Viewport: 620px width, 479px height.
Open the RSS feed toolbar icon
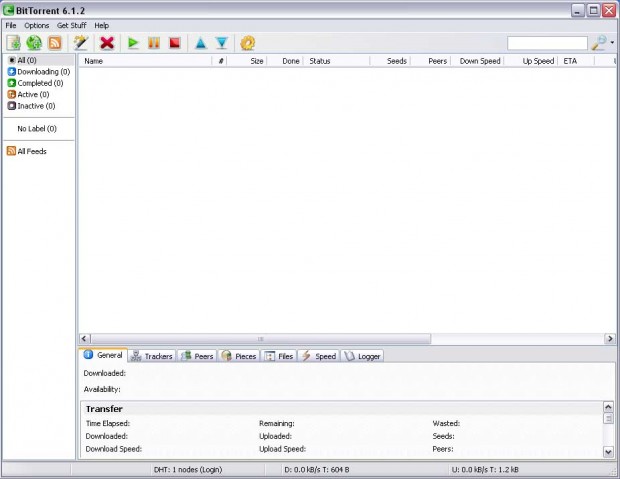tap(55, 43)
